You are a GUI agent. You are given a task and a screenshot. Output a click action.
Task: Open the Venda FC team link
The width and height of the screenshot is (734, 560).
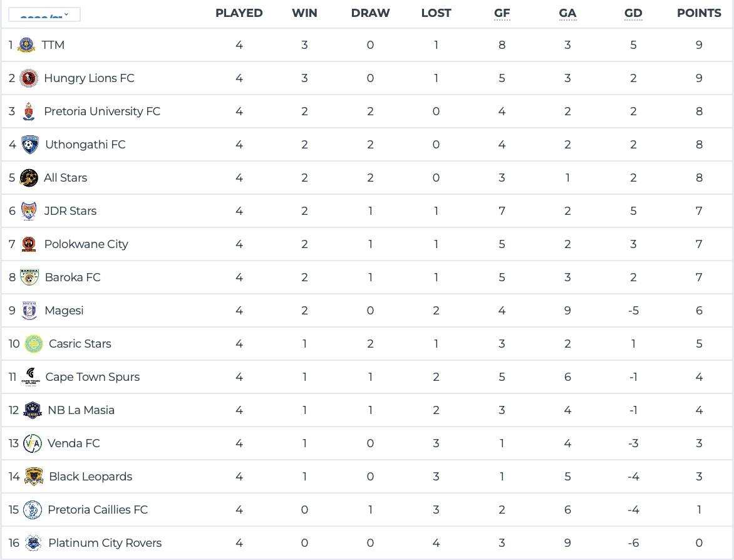click(74, 443)
